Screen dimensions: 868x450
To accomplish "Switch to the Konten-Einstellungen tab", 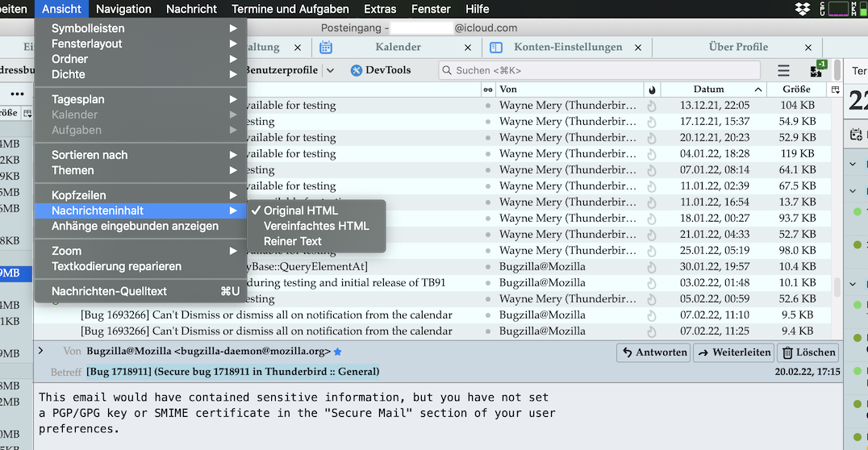I will (x=567, y=47).
